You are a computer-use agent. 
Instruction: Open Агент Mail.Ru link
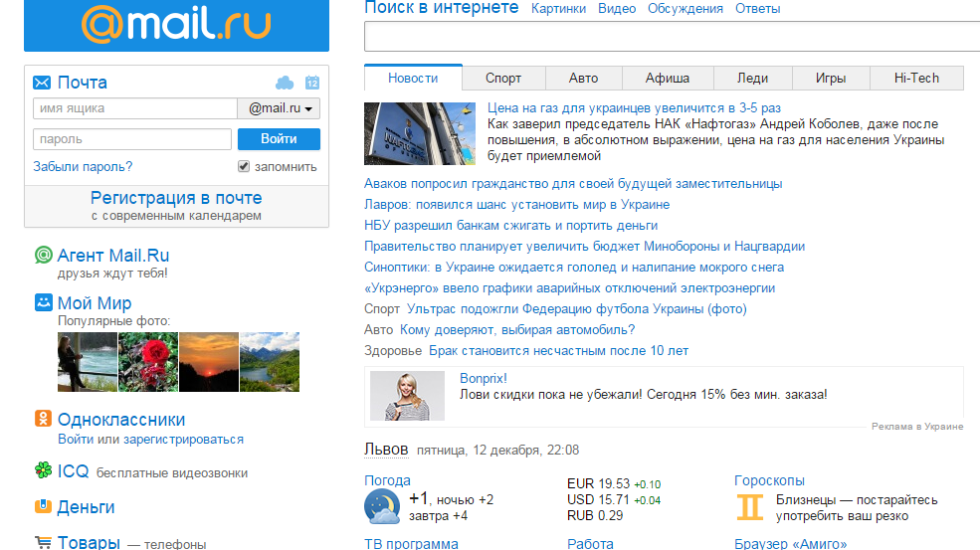click(x=113, y=255)
